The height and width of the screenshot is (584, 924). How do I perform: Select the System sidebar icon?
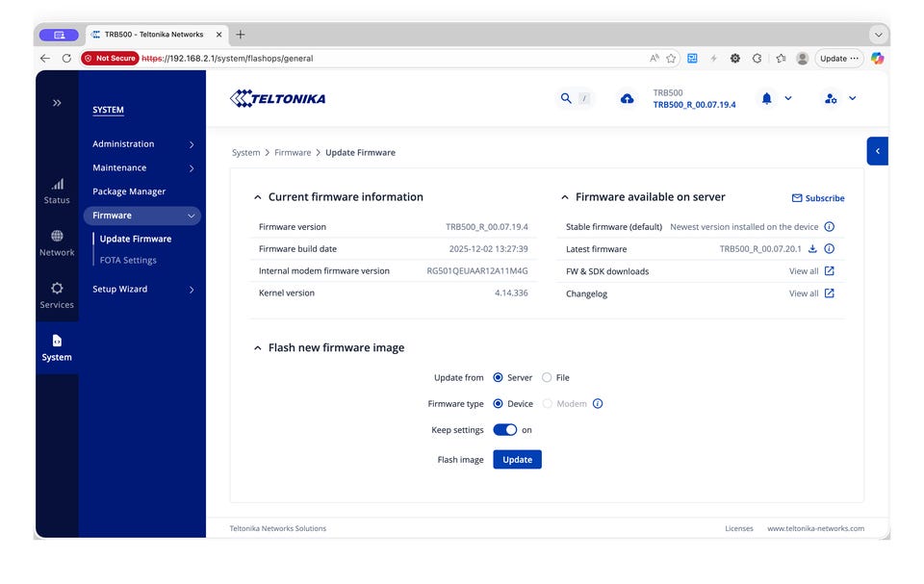57,341
